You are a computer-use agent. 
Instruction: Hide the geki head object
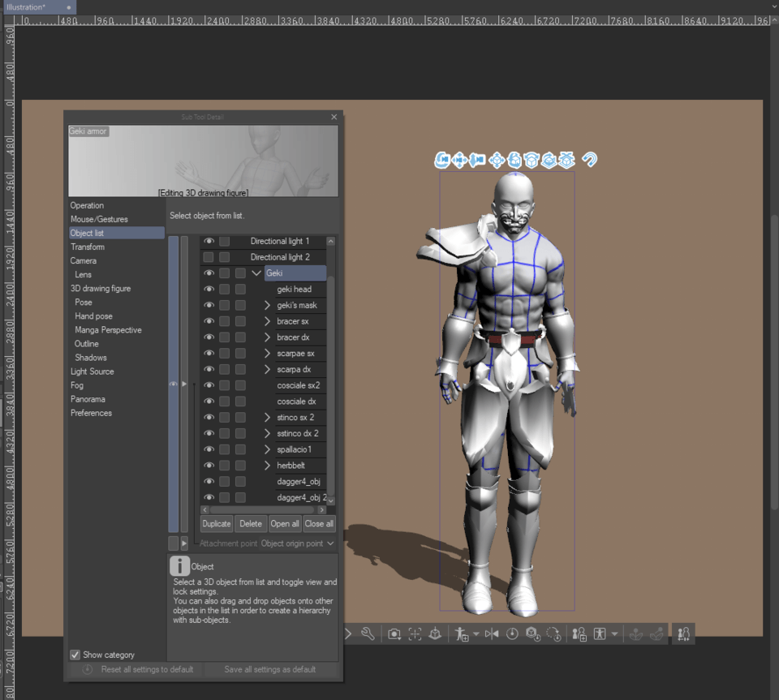(x=209, y=289)
